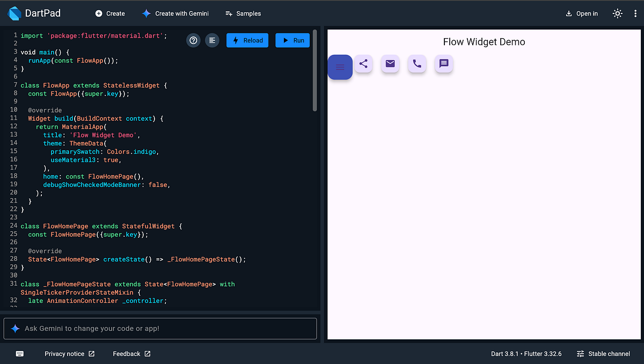Open the Samples menu
The height and width of the screenshot is (364, 644).
pos(243,13)
